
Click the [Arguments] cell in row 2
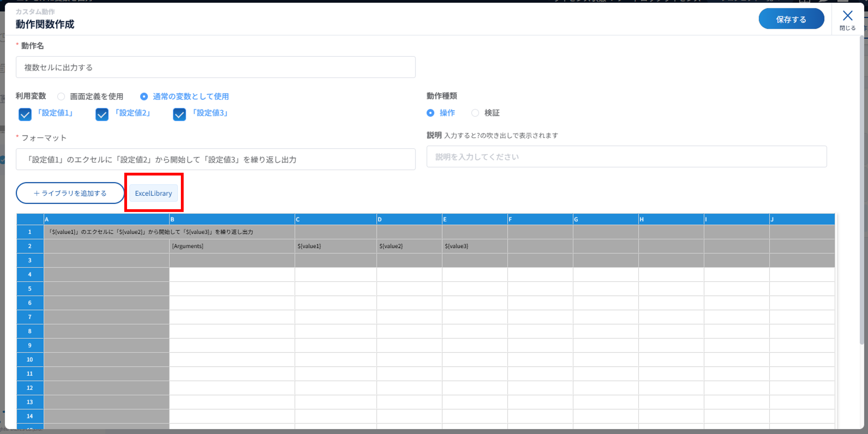[231, 246]
